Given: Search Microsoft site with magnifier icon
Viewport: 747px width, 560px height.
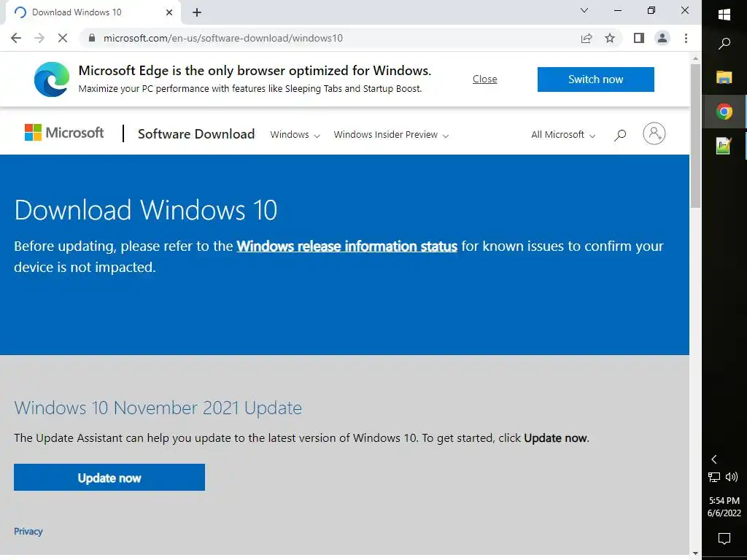Looking at the screenshot, I should [620, 135].
